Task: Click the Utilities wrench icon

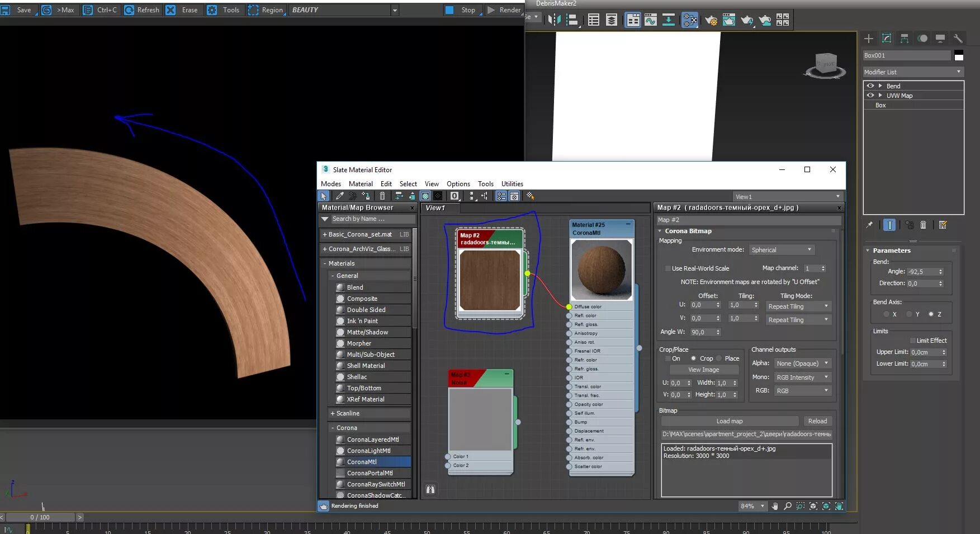Action: click(958, 38)
